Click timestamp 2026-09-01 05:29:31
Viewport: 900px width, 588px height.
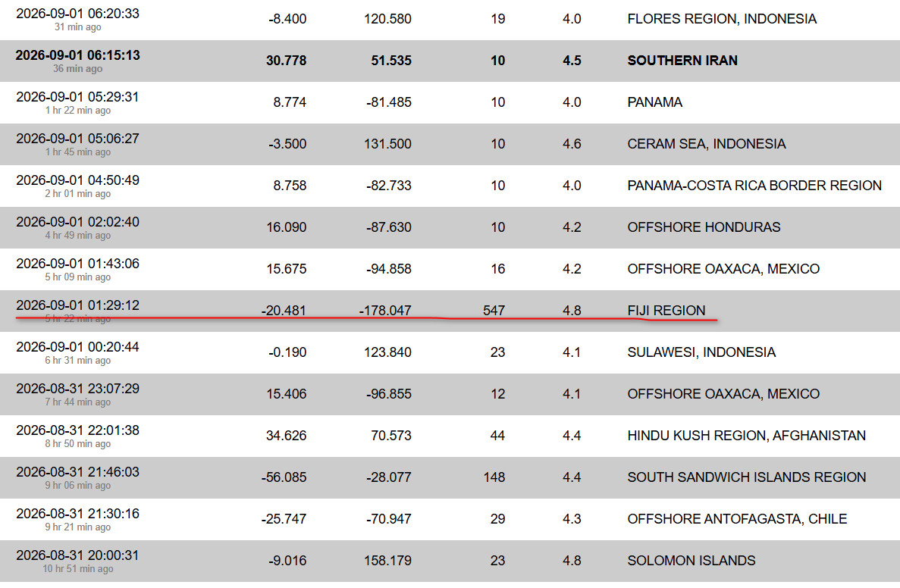pos(77,97)
